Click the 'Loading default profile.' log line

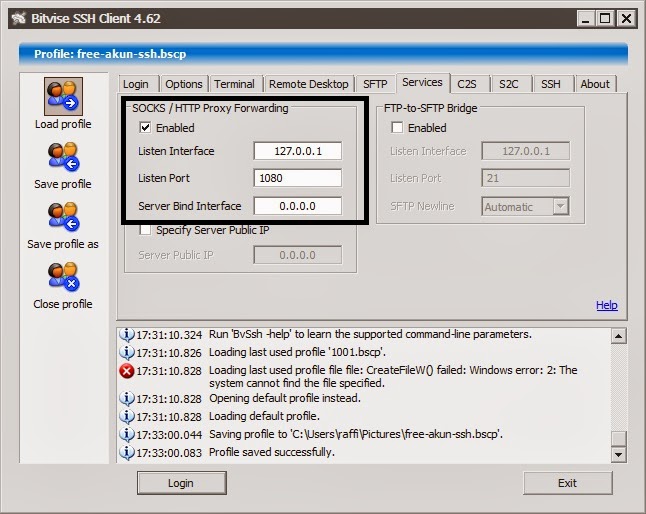(x=264, y=416)
